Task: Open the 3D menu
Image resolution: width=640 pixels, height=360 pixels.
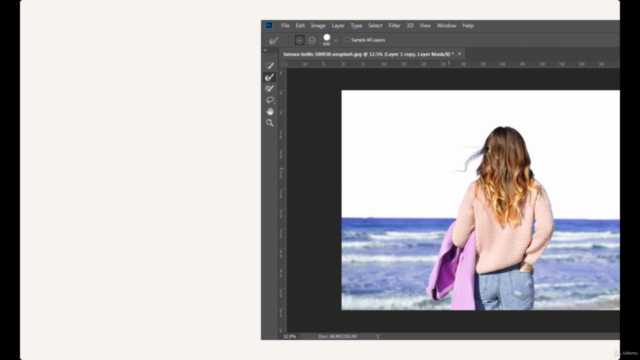Action: coord(410,25)
